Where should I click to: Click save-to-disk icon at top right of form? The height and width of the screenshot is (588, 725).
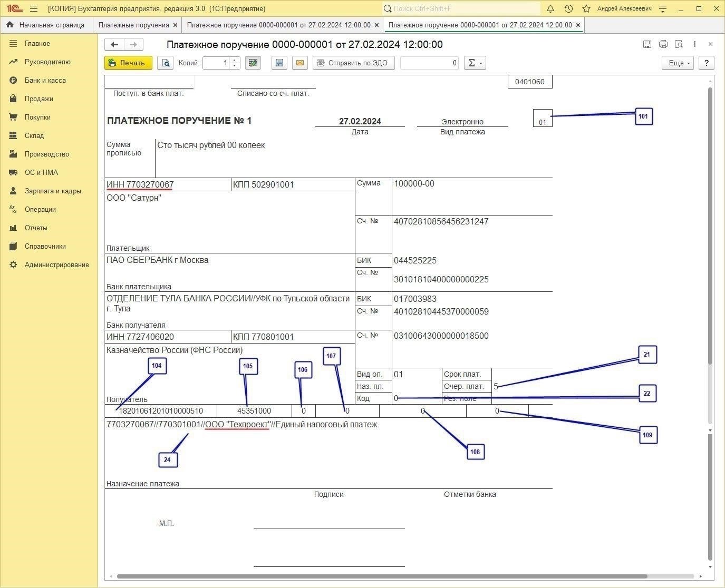click(x=647, y=44)
